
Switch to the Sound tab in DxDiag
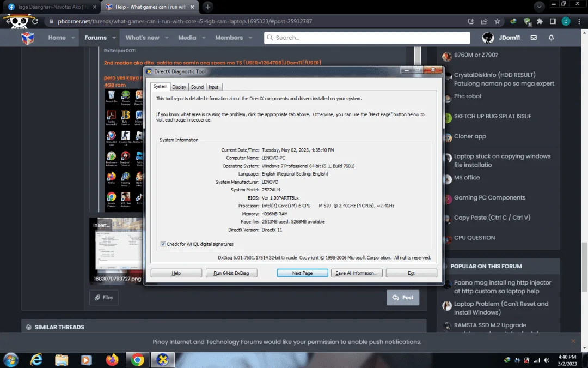(197, 87)
